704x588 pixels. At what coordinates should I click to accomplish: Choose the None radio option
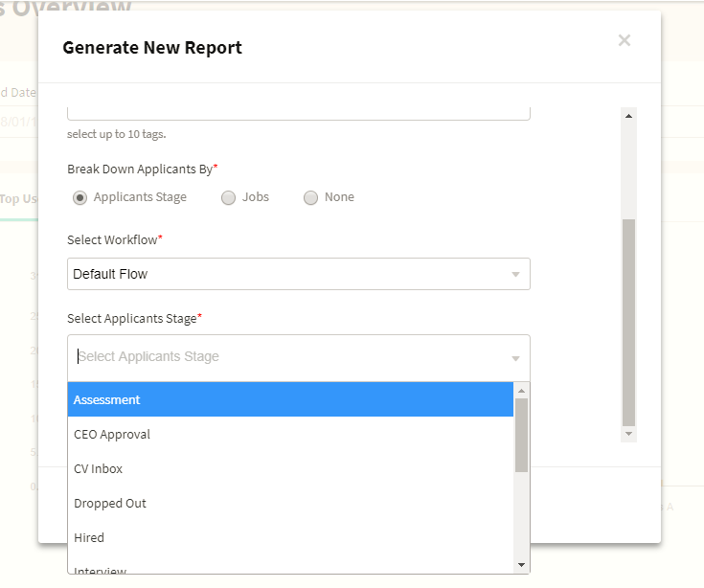tap(310, 197)
